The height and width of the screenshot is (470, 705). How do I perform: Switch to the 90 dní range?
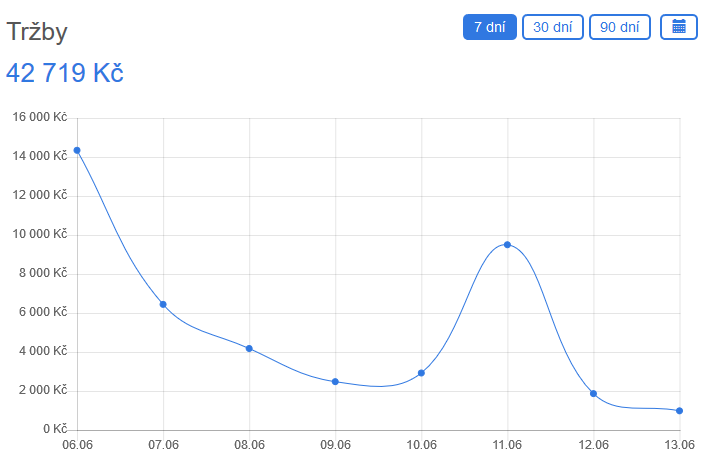coord(620,27)
